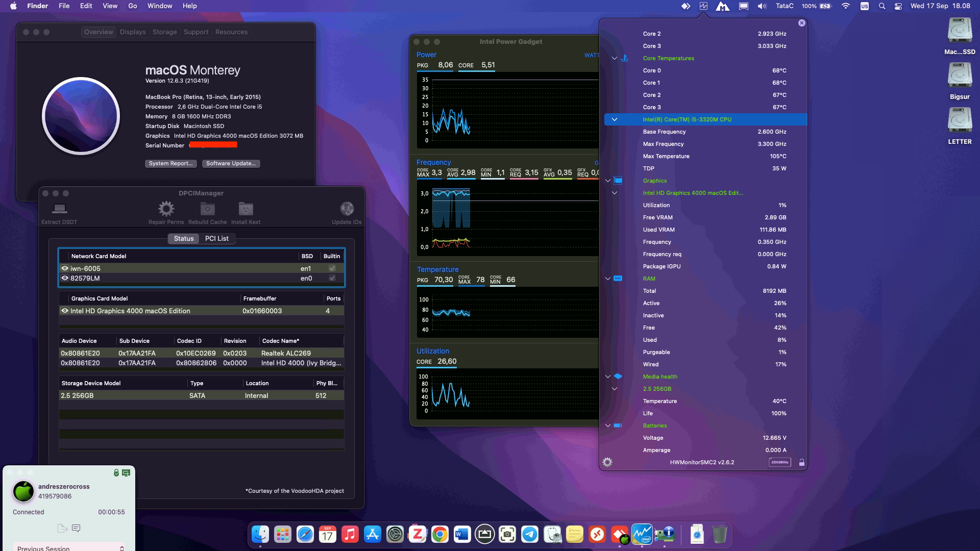Viewport: 980px width, 551px height.
Task: Click the 2500MHz frequency indicator
Action: click(x=779, y=462)
